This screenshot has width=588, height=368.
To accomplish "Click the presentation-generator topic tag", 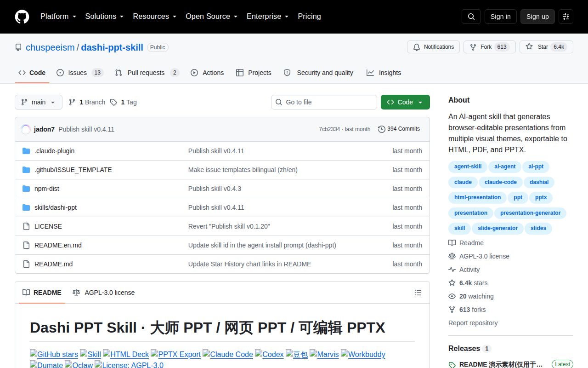I will click(530, 213).
